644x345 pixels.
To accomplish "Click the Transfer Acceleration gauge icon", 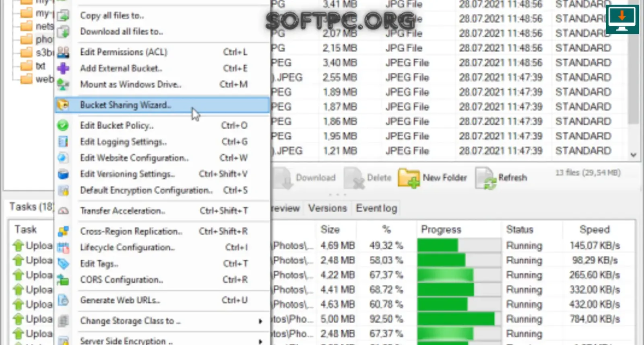I will coord(63,211).
